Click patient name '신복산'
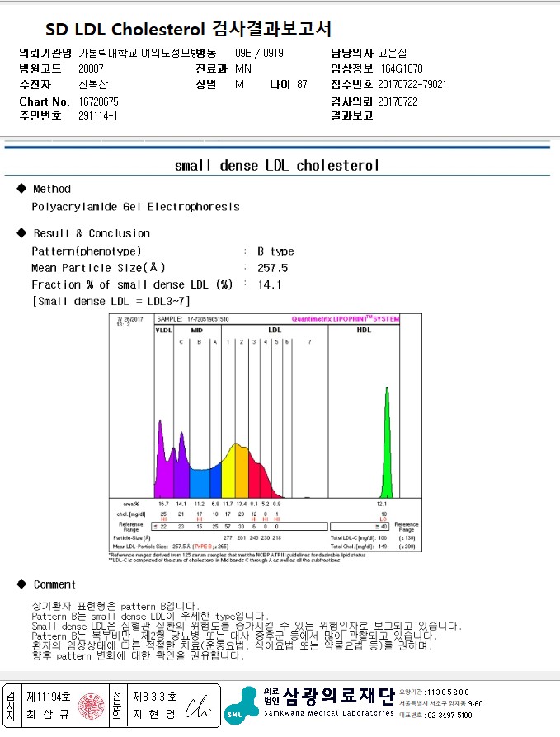Image resolution: width=560 pixels, height=737 pixels. [93, 84]
